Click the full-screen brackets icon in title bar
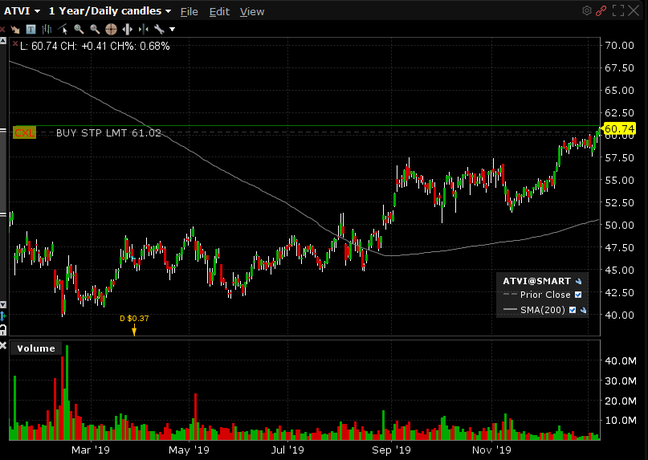This screenshot has width=648, height=460. pyautogui.click(x=618, y=11)
